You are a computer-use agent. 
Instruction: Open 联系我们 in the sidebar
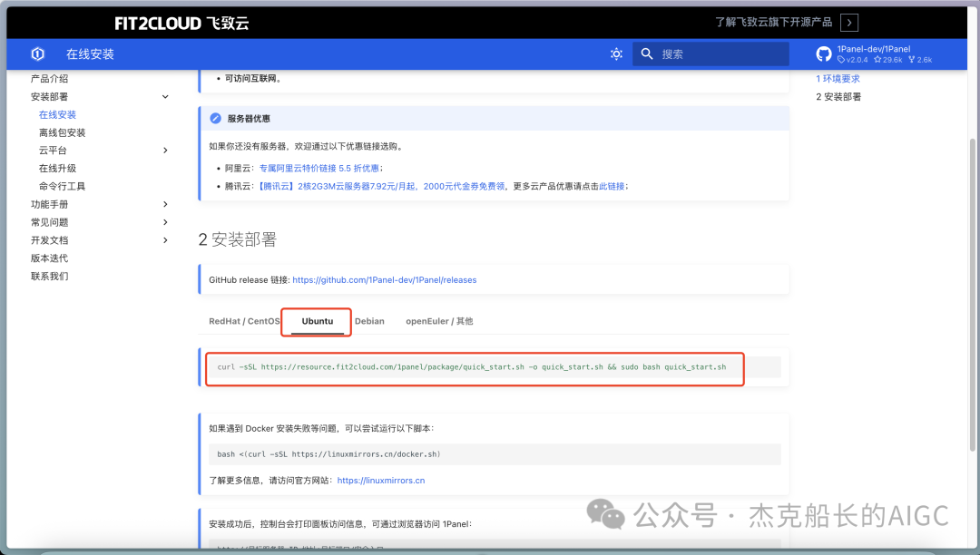(49, 277)
